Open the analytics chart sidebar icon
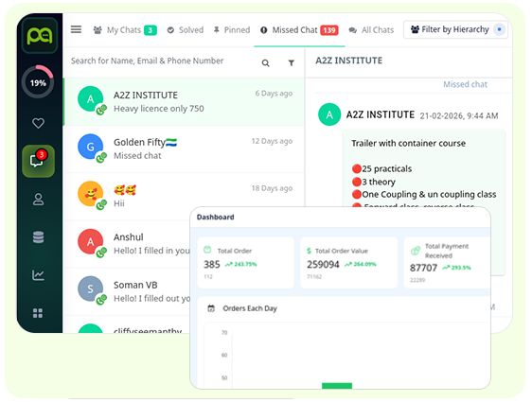This screenshot has width=532, height=402. tap(38, 275)
